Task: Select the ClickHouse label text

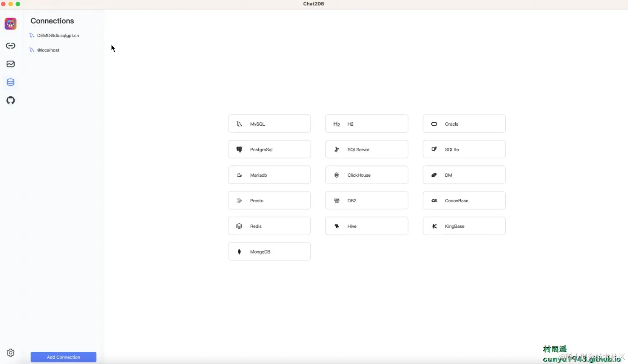Action: pos(359,175)
